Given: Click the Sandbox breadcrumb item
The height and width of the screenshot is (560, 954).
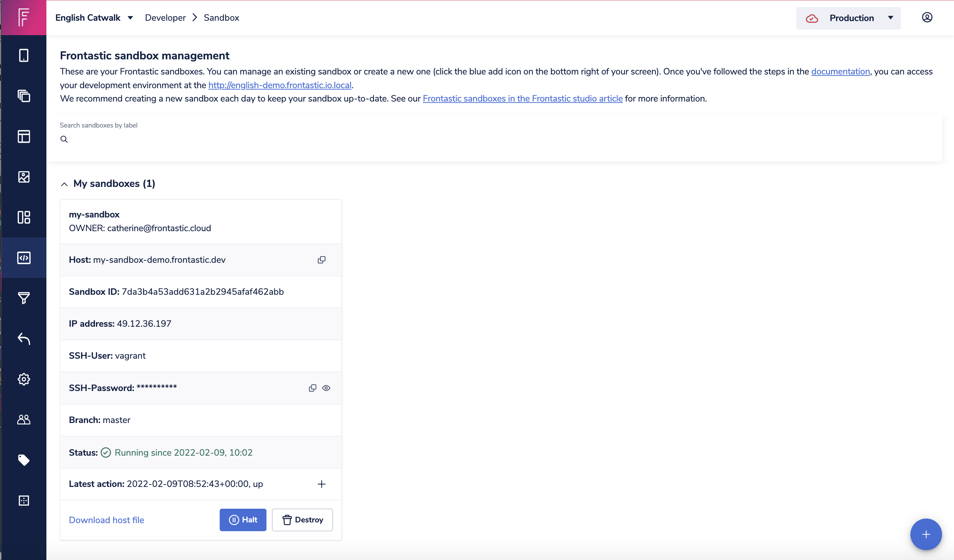Looking at the screenshot, I should (x=221, y=18).
